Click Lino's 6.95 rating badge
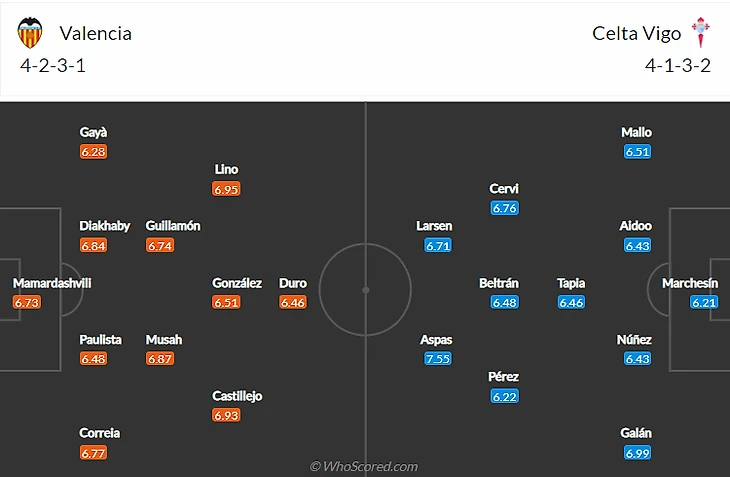 (227, 189)
